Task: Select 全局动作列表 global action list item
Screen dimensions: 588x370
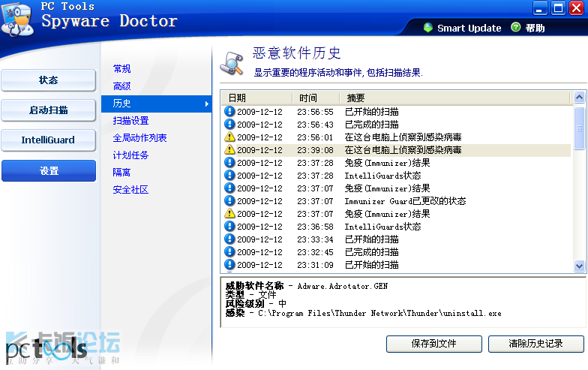Action: [139, 138]
